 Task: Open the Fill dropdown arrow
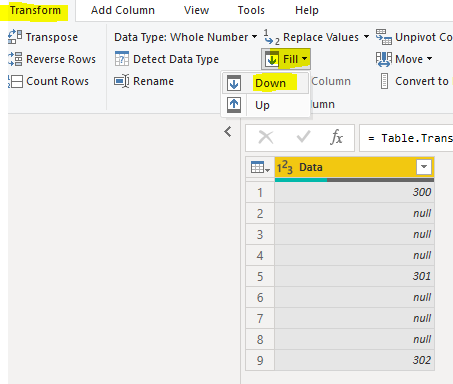pyautogui.click(x=304, y=59)
